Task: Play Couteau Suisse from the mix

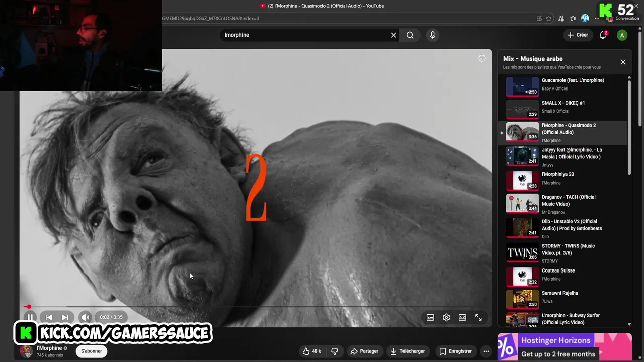Action: point(558,270)
